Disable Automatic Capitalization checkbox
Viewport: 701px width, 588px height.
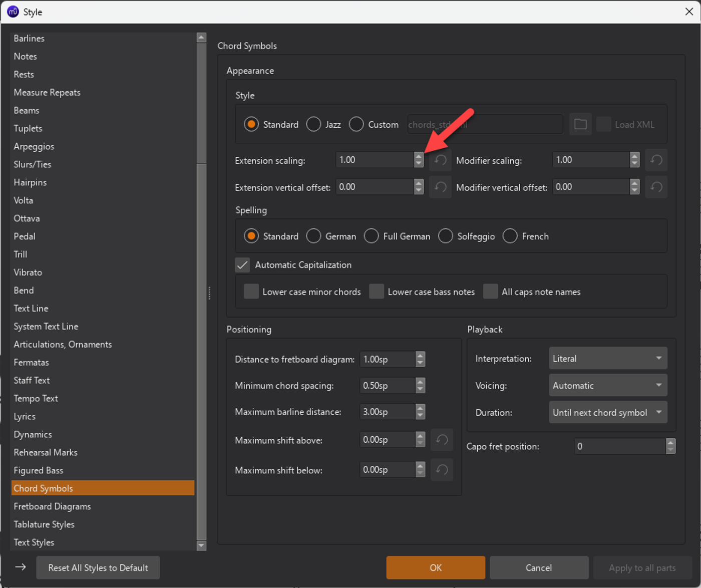pyautogui.click(x=242, y=265)
